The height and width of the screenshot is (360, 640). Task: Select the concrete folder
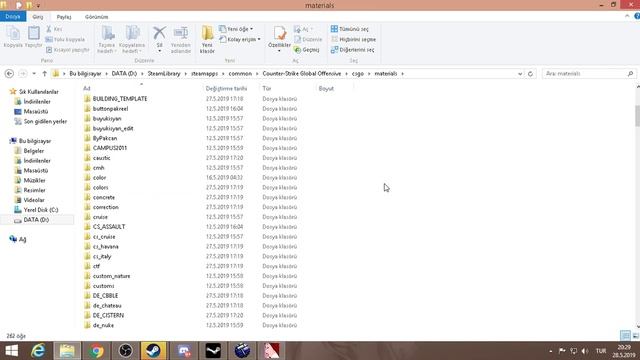[104, 198]
